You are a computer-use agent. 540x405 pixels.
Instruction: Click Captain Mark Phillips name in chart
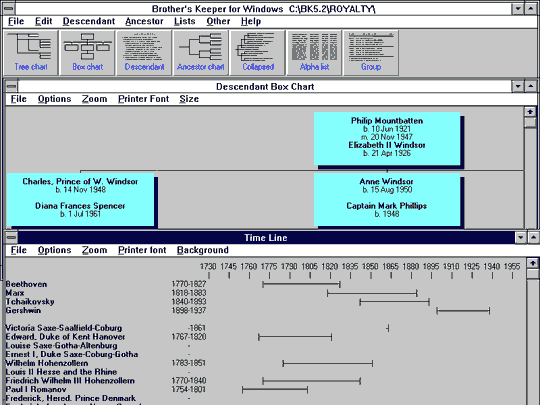(386, 206)
